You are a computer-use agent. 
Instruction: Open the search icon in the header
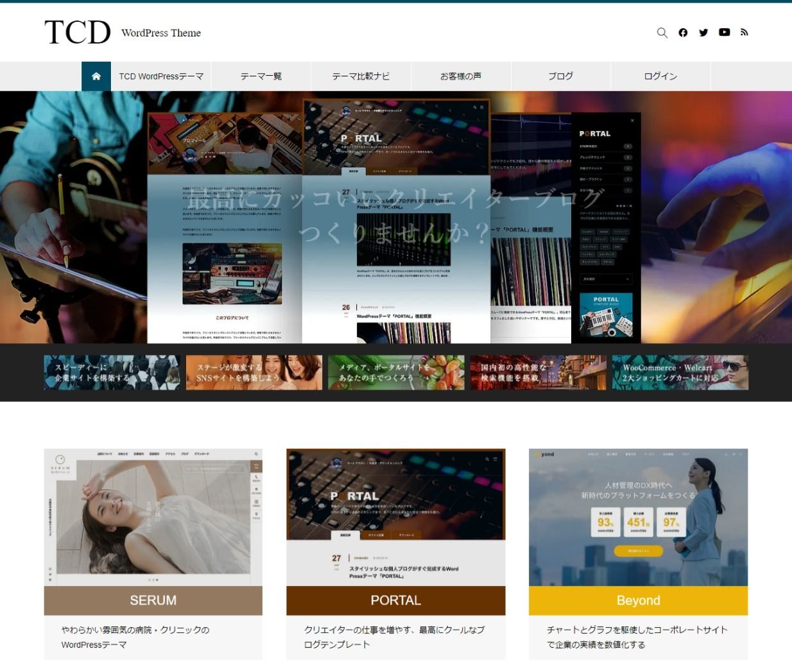point(662,32)
